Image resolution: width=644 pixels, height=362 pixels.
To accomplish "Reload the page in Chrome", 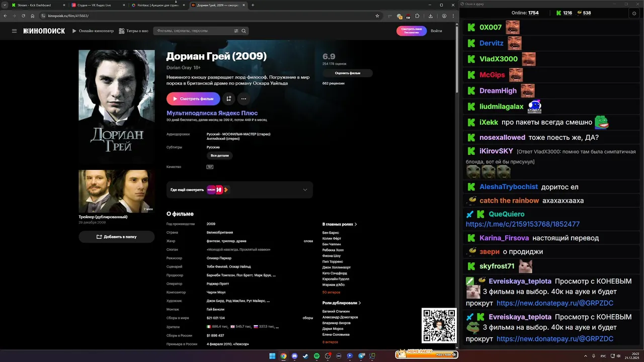I will (23, 16).
